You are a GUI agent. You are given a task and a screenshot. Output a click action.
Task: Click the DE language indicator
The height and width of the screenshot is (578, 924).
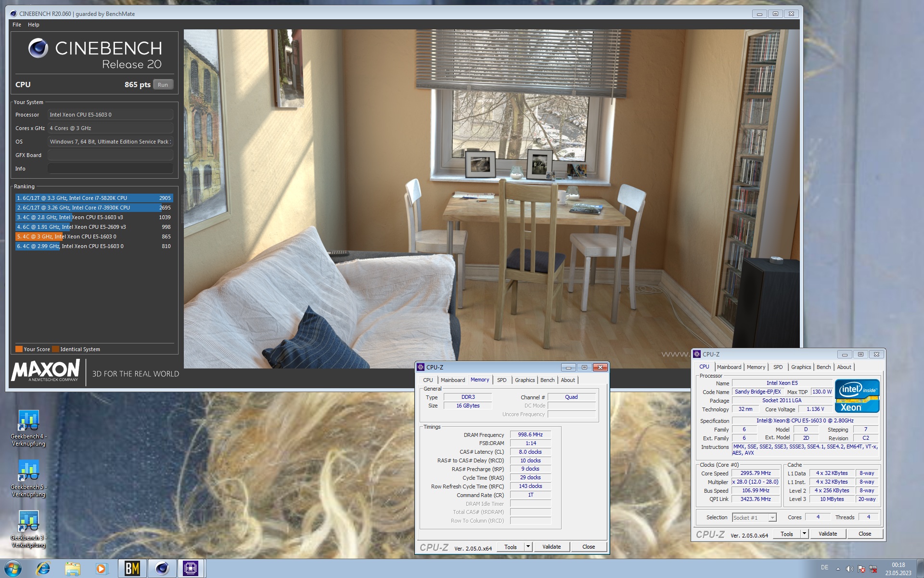[x=824, y=567]
